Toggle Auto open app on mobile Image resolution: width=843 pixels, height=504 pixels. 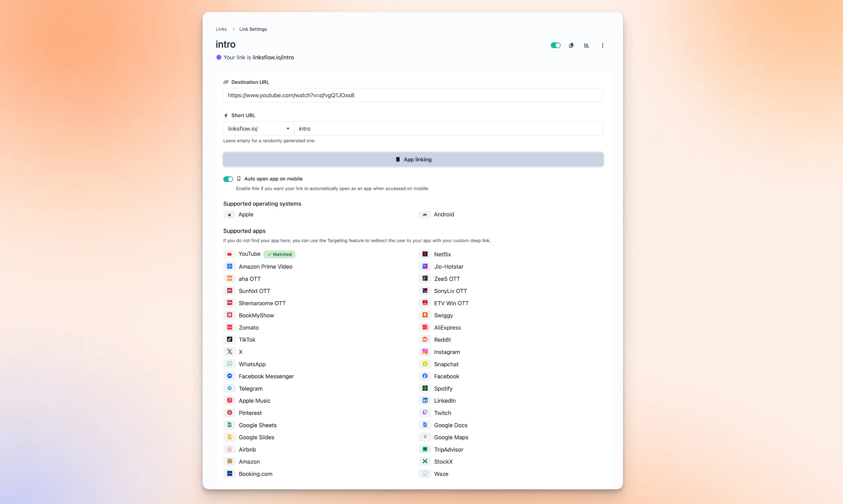pyautogui.click(x=228, y=179)
